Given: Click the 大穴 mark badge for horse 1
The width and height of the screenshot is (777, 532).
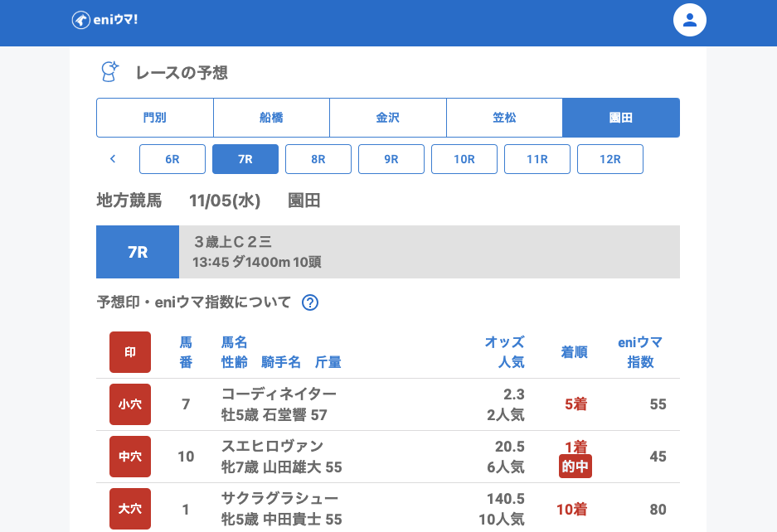Looking at the screenshot, I should point(130,509).
